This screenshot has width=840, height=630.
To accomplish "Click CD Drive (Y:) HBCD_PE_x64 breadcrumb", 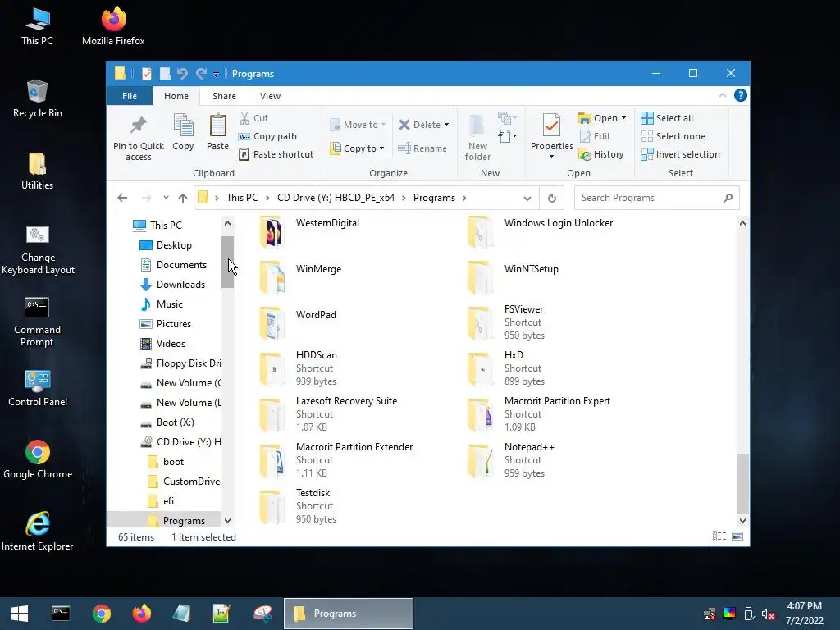I will tap(336, 198).
